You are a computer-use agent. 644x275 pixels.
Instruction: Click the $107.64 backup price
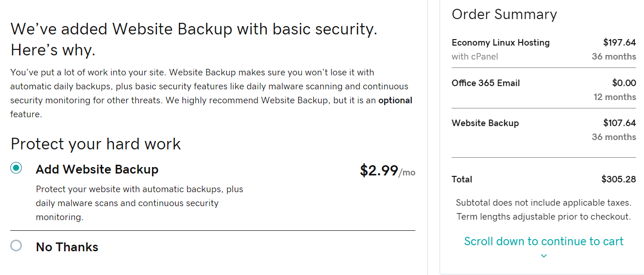(x=619, y=123)
